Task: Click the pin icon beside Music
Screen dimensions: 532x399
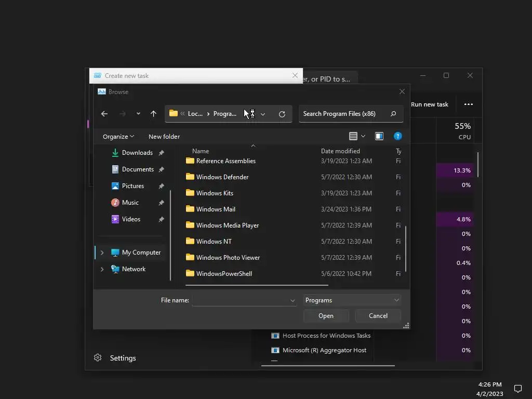Action: pyautogui.click(x=162, y=203)
